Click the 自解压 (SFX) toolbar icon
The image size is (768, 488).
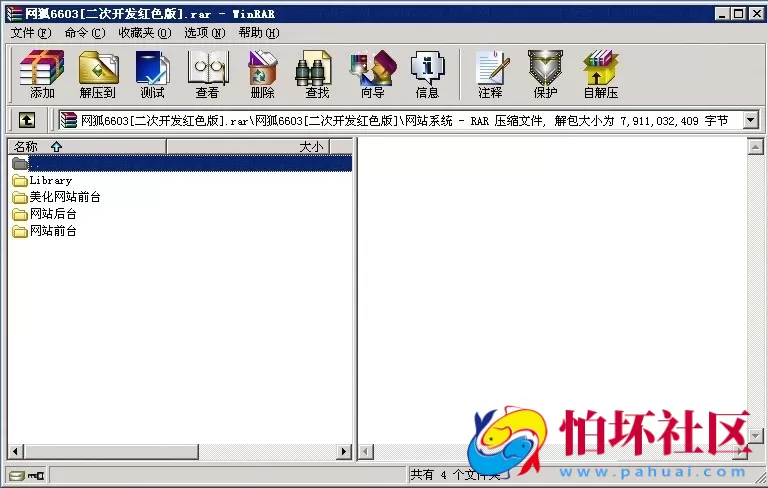600,74
